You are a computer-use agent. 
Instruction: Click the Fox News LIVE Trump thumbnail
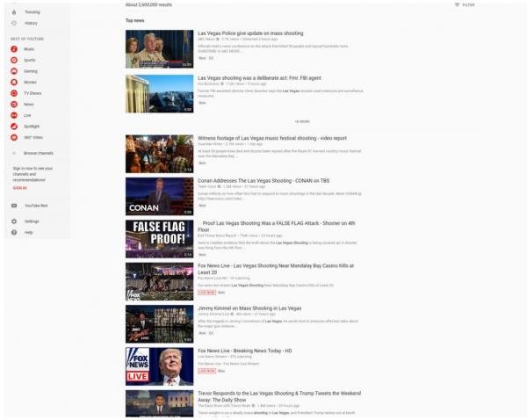159,366
